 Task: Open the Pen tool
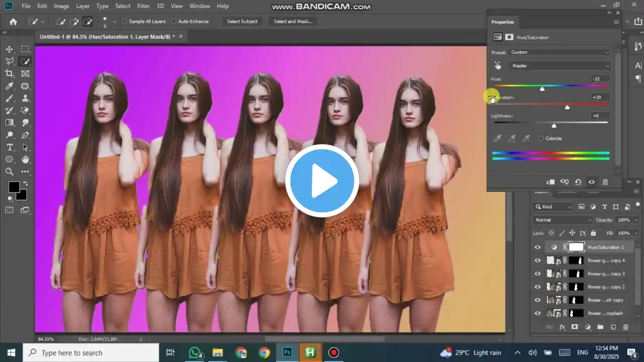(x=25, y=135)
